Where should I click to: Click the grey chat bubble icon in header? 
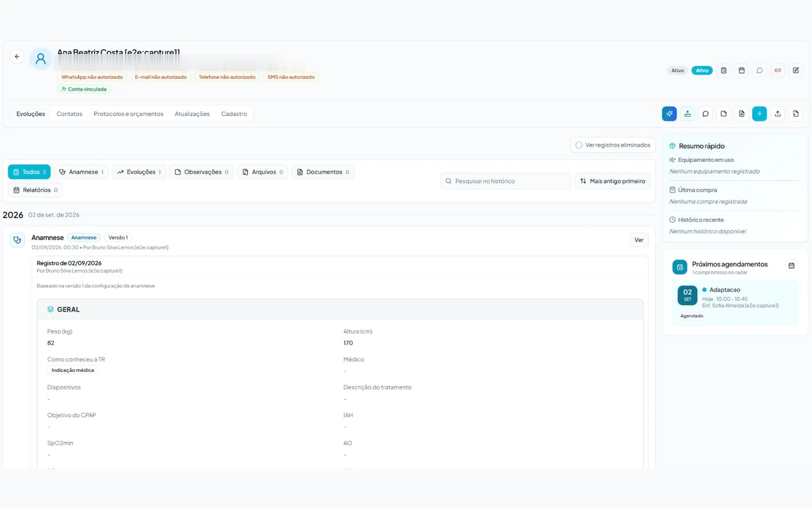click(760, 71)
